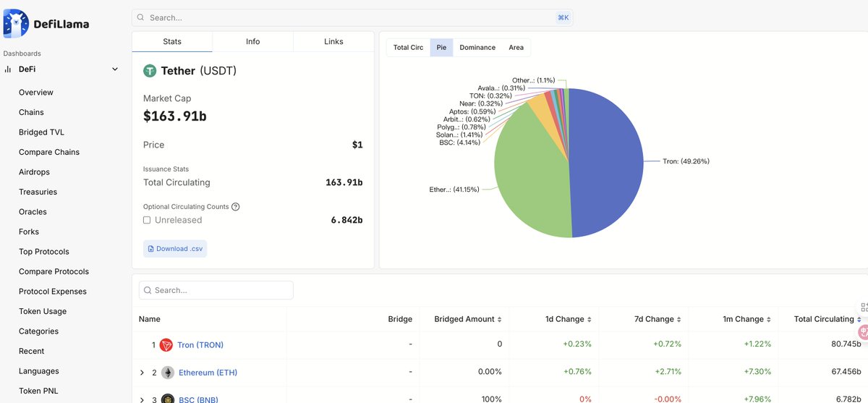Open the Ethereum (ETH) link
The width and height of the screenshot is (868, 403).
point(208,373)
